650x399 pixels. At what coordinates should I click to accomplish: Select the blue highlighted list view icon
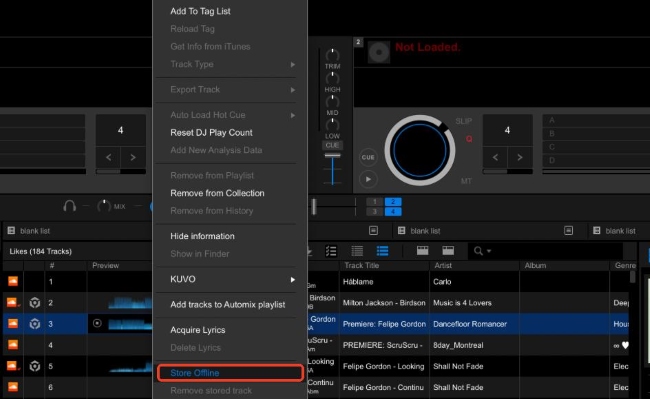(x=382, y=251)
